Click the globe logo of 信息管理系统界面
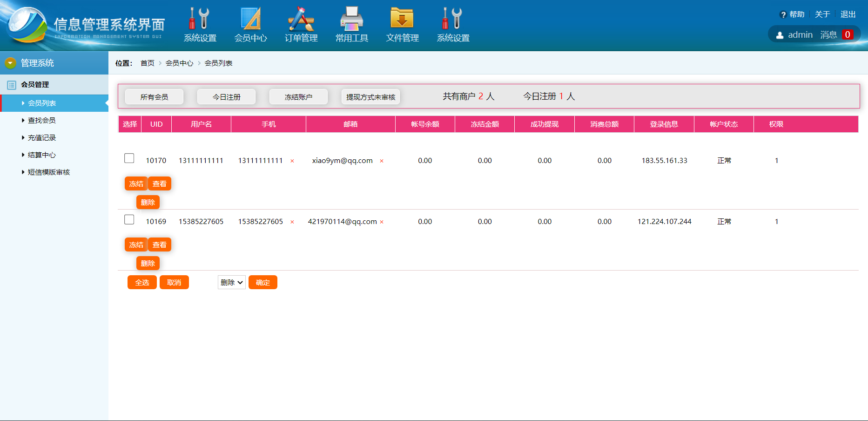868x421 pixels. [28, 25]
